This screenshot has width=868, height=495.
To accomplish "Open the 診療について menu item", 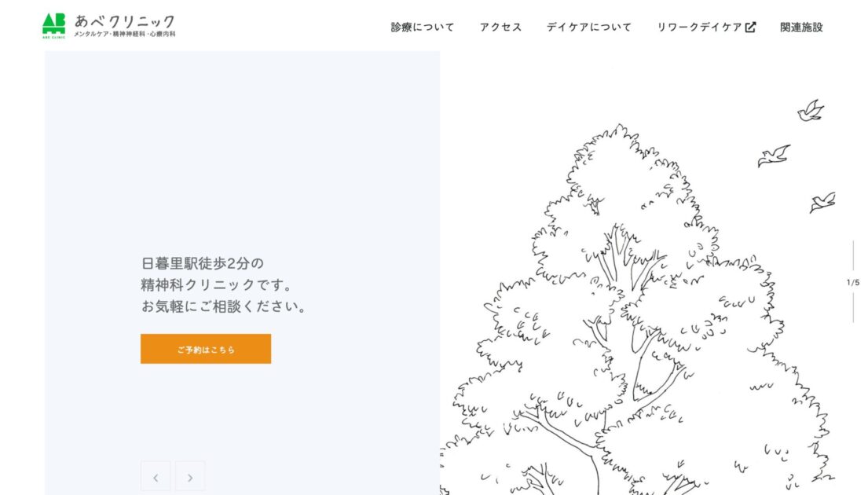I will pos(423,27).
